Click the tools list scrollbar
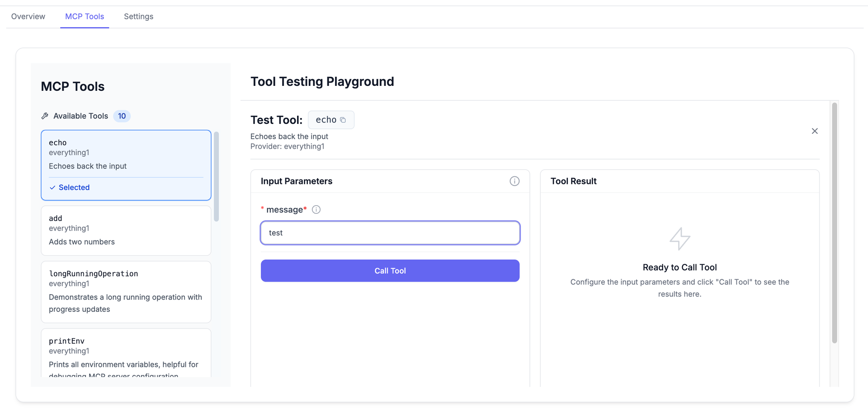 (217, 176)
